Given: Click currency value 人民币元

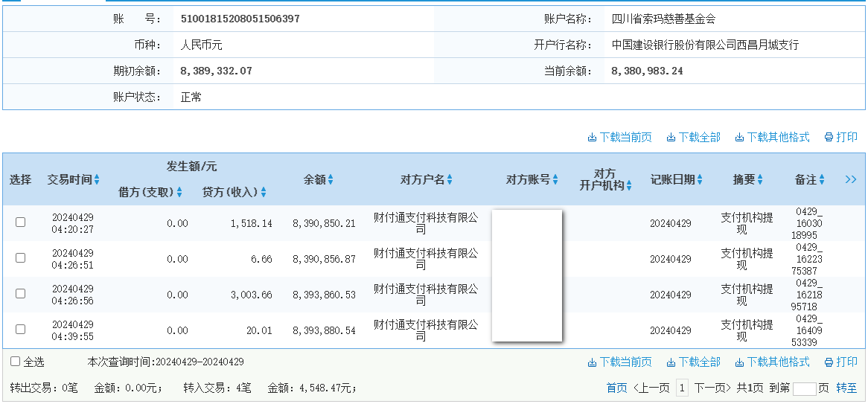Looking at the screenshot, I should [202, 45].
